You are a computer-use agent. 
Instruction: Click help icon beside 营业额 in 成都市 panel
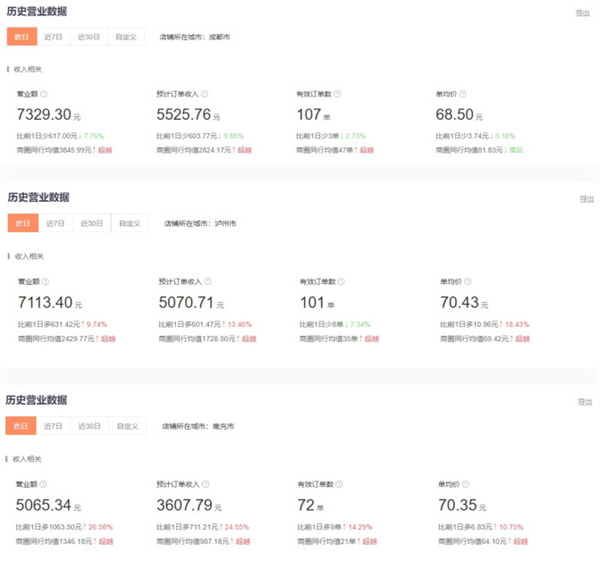(45, 93)
